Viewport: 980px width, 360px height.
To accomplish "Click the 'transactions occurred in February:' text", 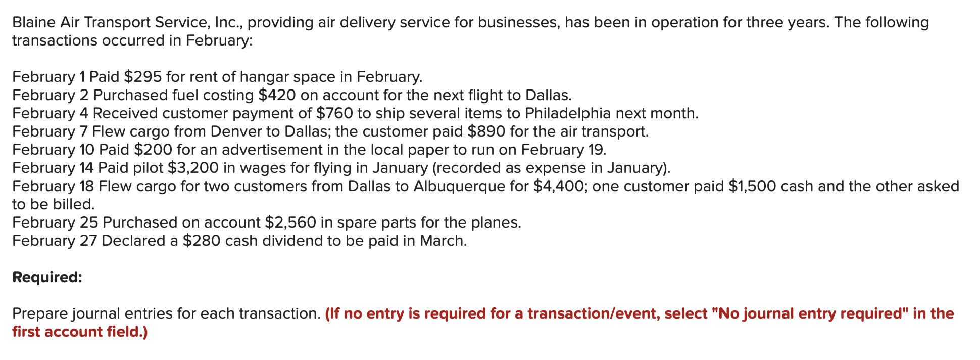I will [132, 40].
